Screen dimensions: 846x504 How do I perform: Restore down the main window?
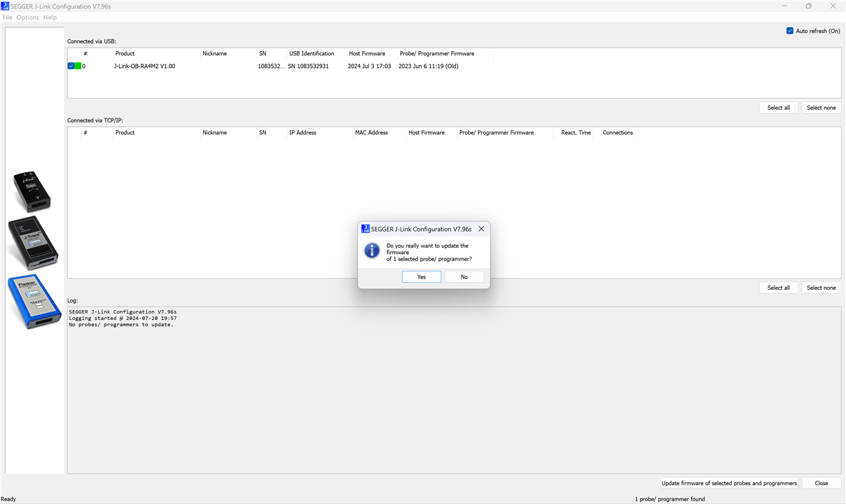808,6
